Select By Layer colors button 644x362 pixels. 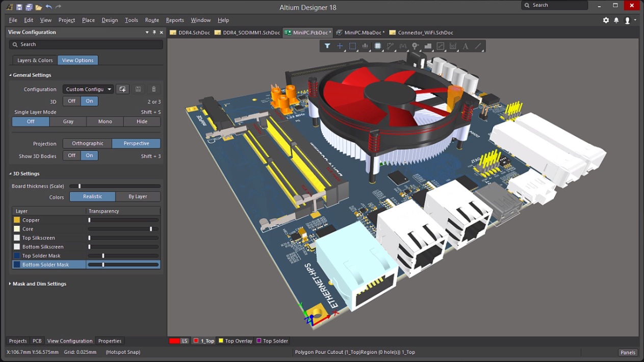tap(138, 196)
